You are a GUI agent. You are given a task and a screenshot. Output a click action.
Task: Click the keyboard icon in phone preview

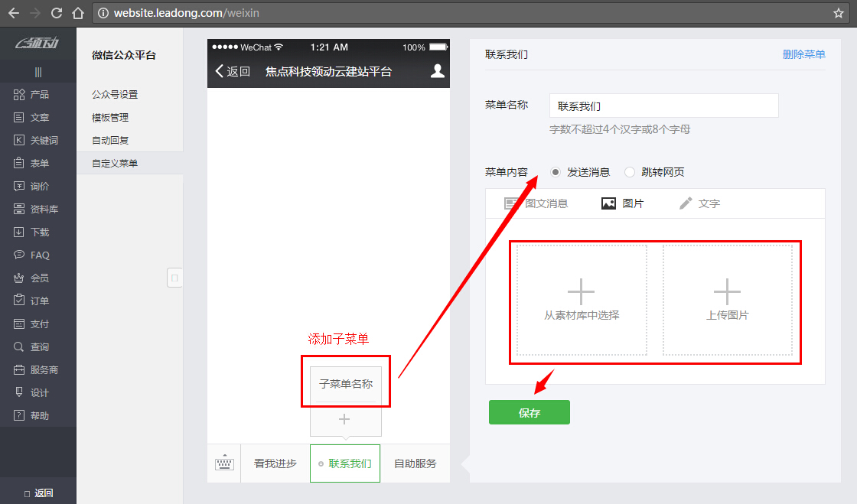tap(224, 463)
